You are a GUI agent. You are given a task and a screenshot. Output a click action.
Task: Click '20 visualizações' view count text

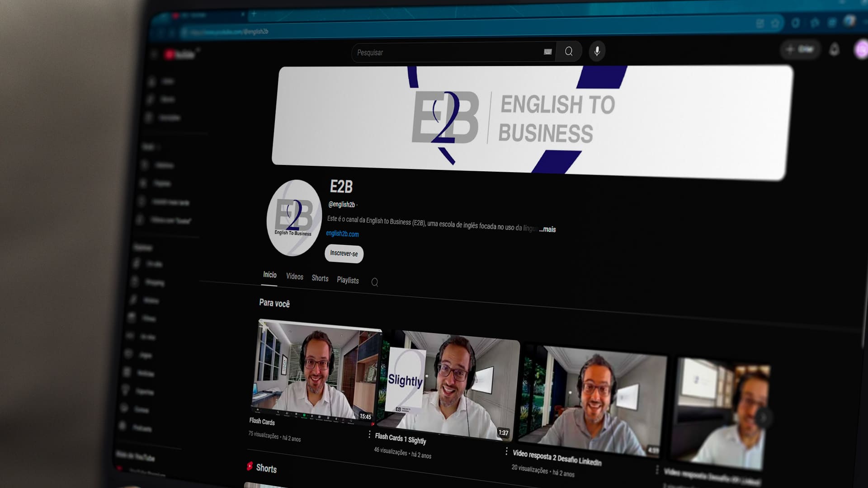[x=529, y=469]
